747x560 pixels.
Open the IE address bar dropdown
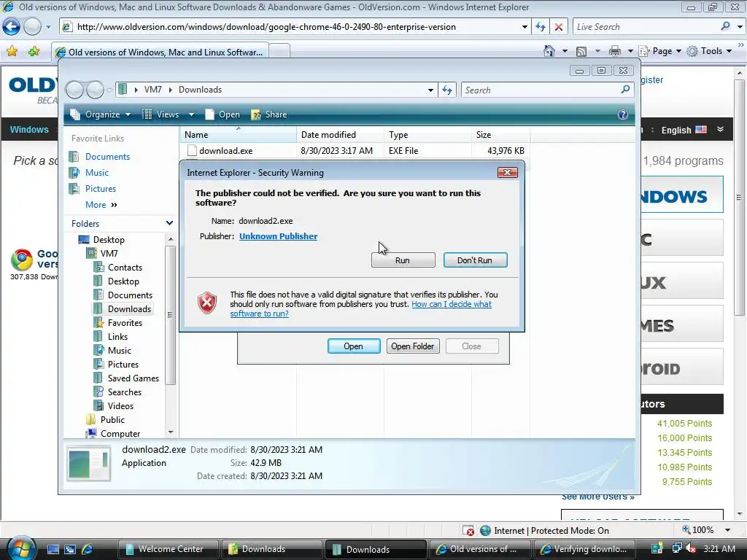point(524,27)
